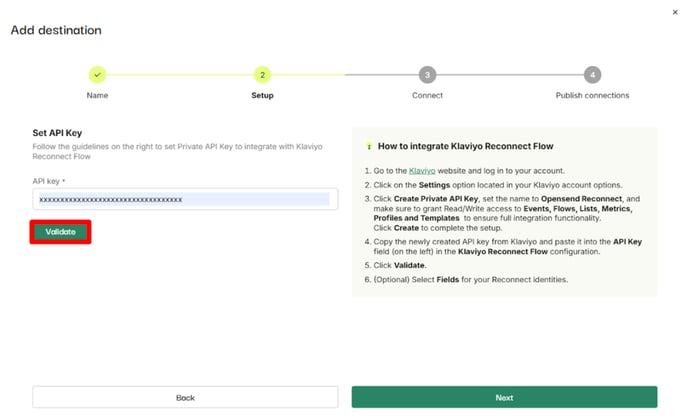Click the Add destination title

56,30
